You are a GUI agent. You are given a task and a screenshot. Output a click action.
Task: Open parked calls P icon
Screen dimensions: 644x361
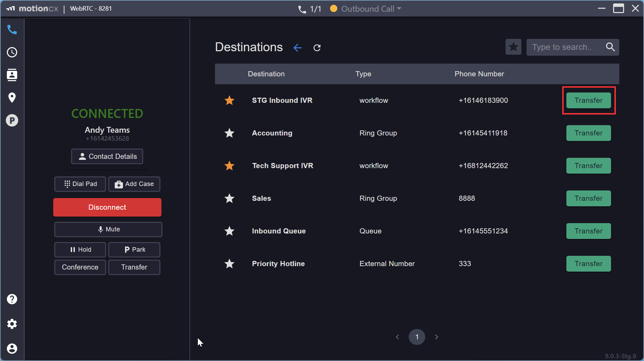click(12, 120)
